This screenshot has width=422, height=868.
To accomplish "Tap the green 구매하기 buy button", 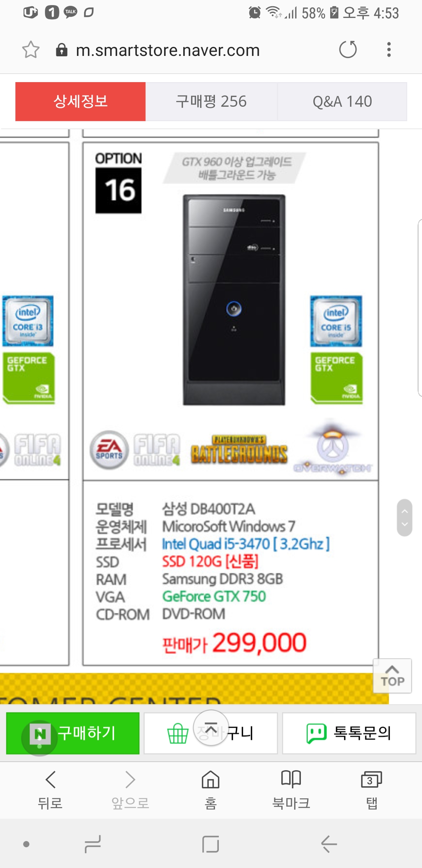I will pos(73,733).
